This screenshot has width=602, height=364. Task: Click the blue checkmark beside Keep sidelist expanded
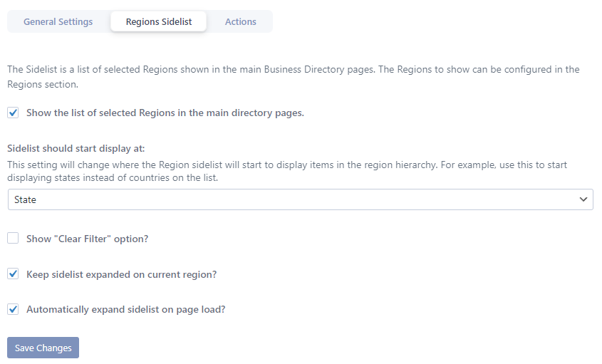pyautogui.click(x=13, y=274)
